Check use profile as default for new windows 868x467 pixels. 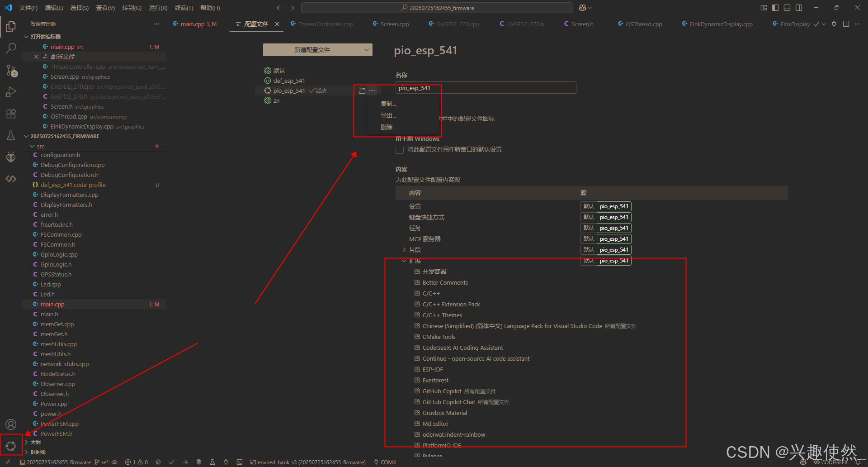(x=400, y=150)
